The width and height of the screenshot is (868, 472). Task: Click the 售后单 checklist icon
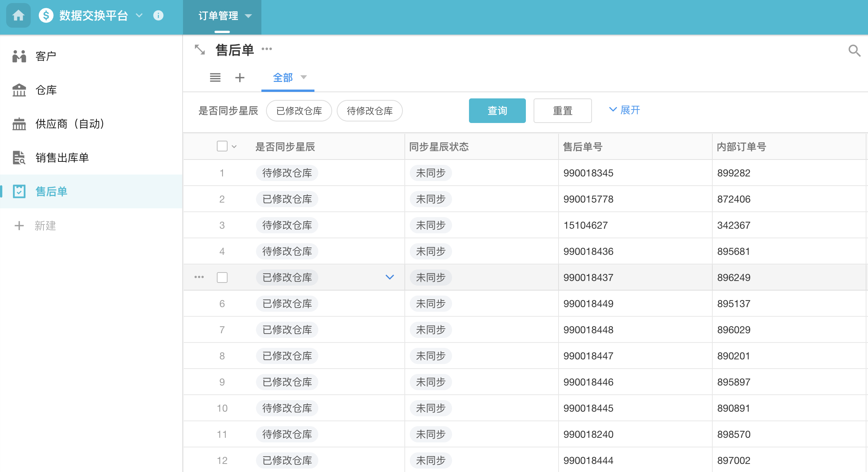19,191
